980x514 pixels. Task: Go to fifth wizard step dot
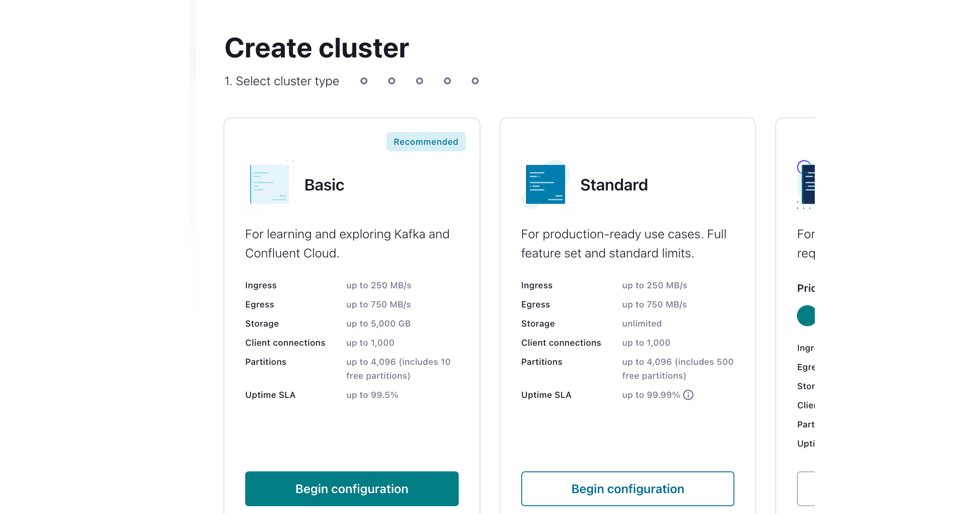pos(447,81)
